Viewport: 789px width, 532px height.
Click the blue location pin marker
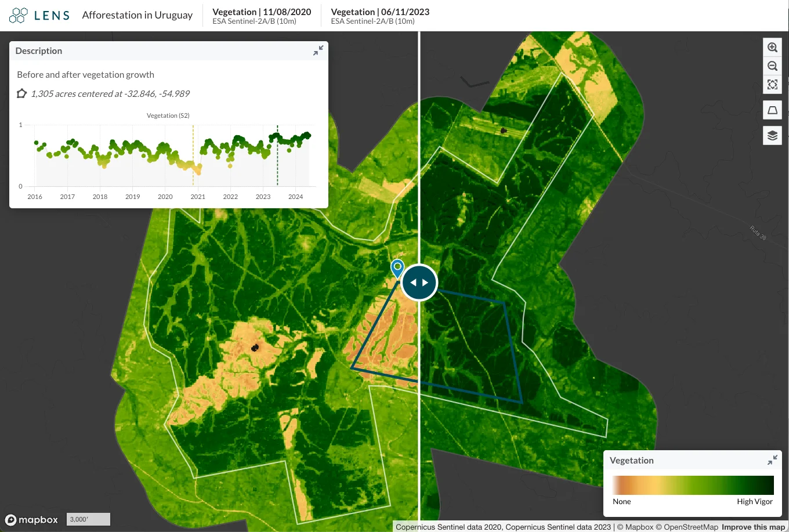click(397, 269)
